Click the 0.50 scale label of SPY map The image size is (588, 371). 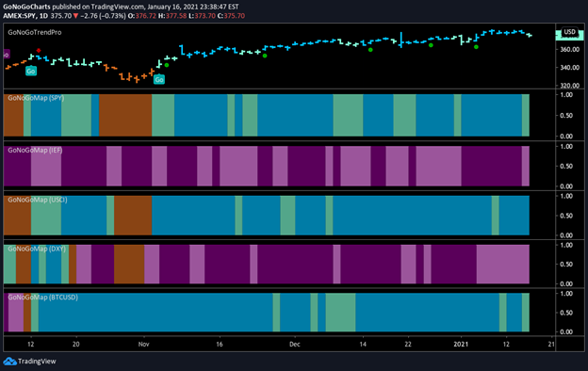pyautogui.click(x=566, y=116)
